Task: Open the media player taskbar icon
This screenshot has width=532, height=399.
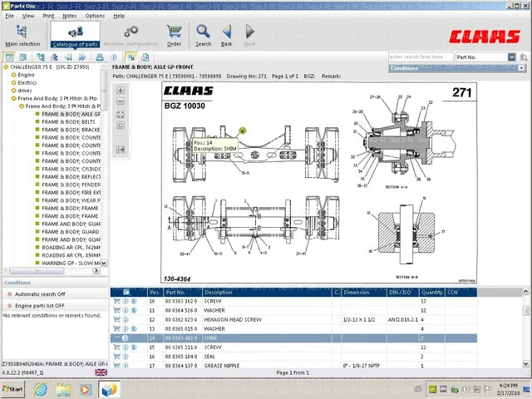Action: click(85, 389)
